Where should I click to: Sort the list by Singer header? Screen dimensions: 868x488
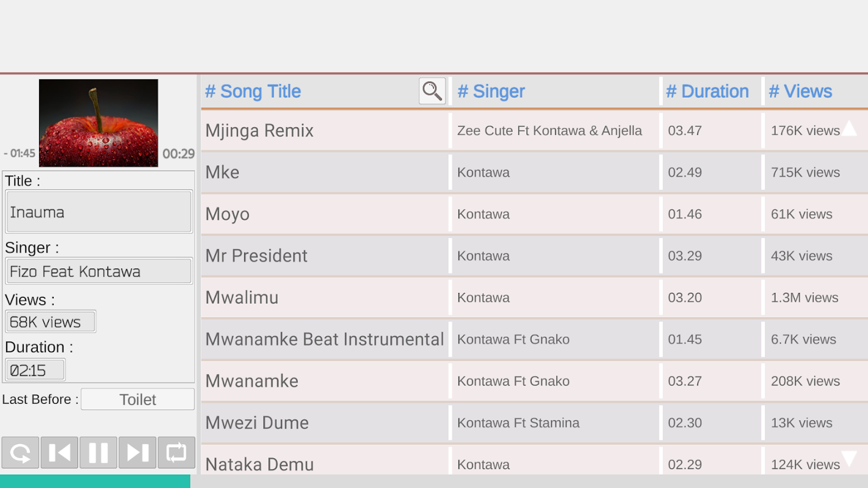491,91
